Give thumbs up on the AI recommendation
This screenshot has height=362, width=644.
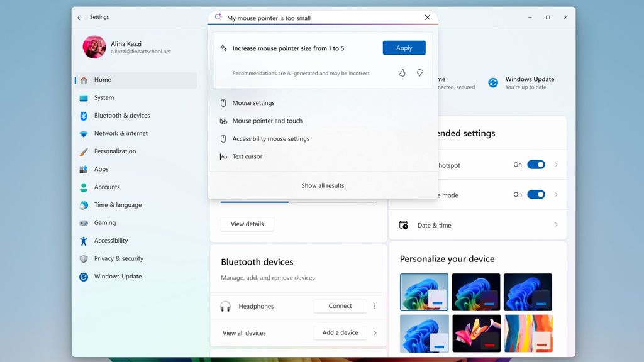click(x=404, y=73)
